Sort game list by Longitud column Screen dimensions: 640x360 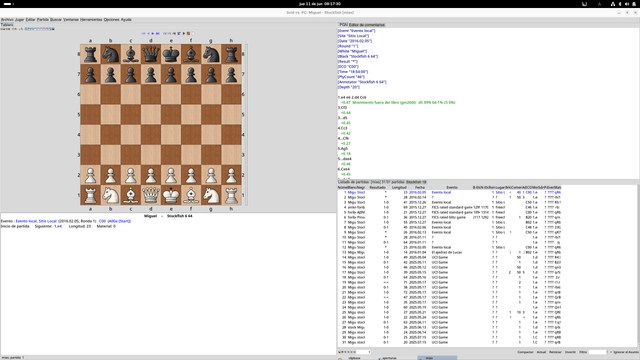pos(399,187)
